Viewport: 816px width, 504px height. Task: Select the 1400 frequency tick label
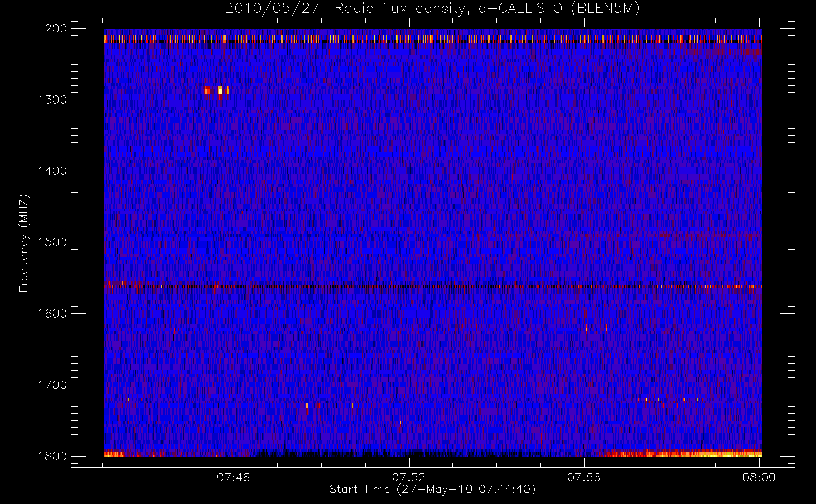point(52,171)
